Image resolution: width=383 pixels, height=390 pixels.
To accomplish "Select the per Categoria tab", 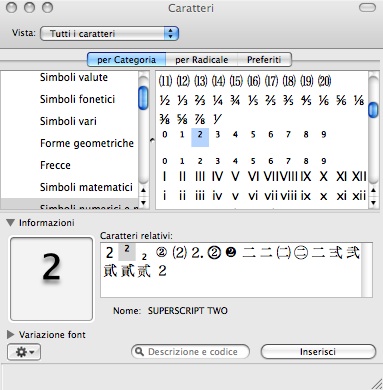I will pyautogui.click(x=126, y=60).
